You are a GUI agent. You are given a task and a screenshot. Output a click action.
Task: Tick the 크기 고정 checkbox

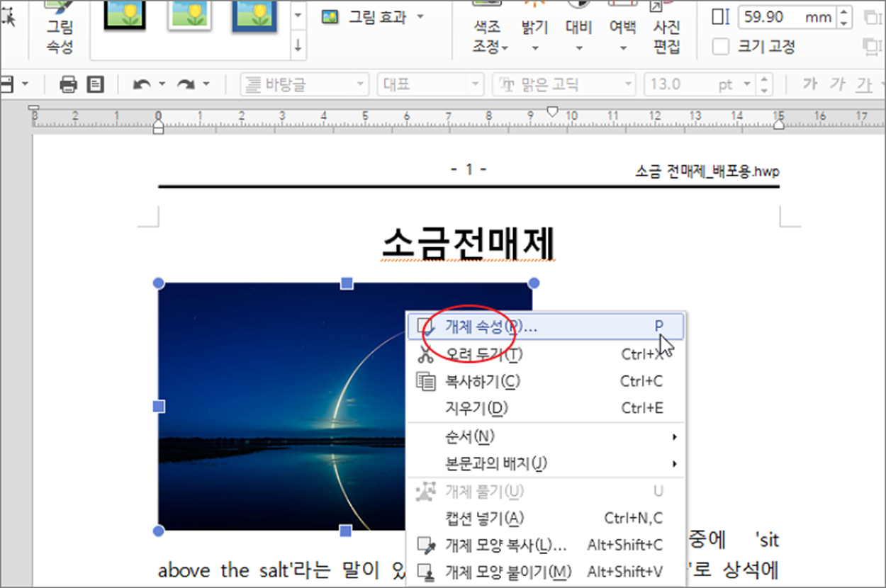(x=721, y=47)
